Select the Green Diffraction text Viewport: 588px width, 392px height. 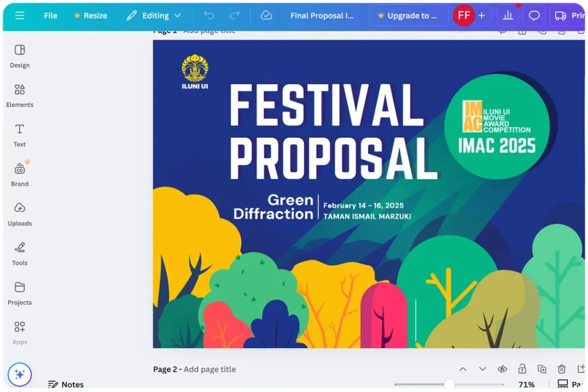click(x=273, y=207)
